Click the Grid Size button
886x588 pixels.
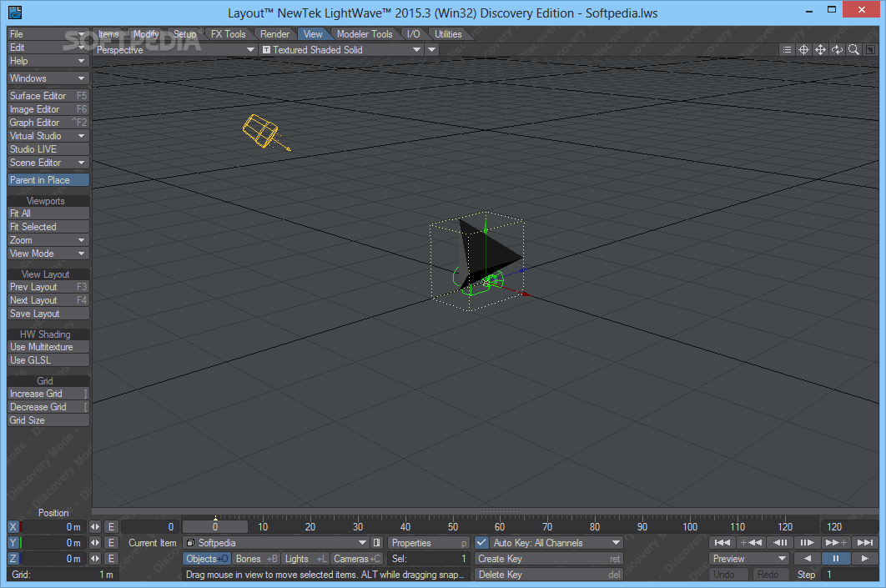pos(48,420)
